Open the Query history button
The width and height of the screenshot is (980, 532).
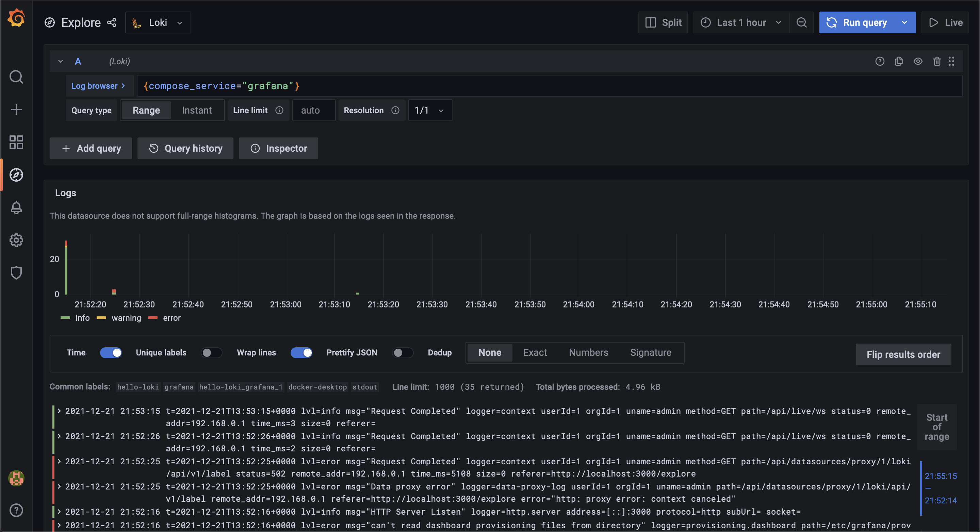[x=185, y=148]
